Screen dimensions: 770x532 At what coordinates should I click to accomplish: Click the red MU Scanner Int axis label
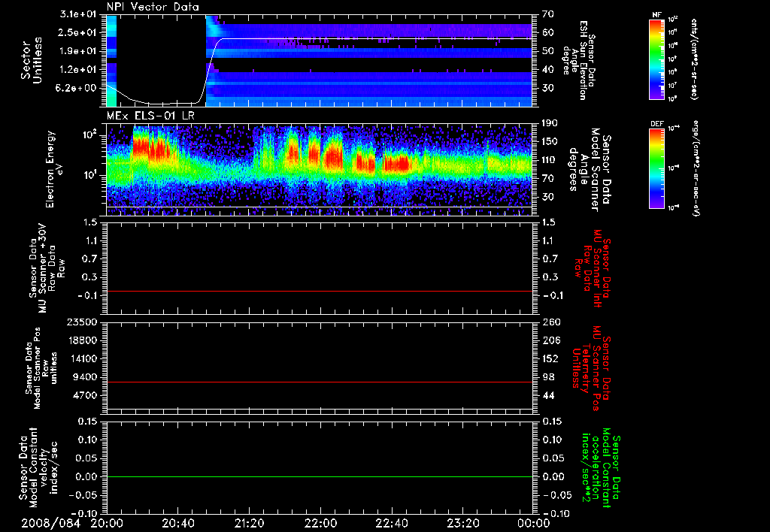click(598, 268)
